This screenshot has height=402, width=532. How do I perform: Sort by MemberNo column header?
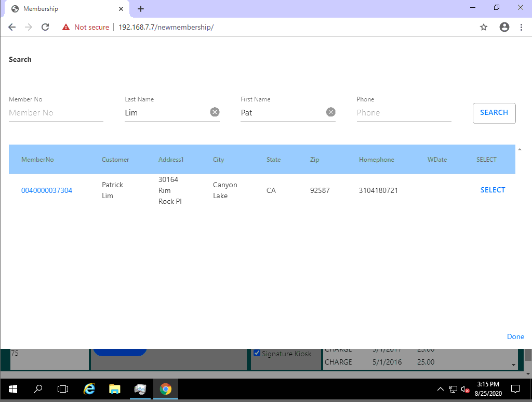pos(37,160)
